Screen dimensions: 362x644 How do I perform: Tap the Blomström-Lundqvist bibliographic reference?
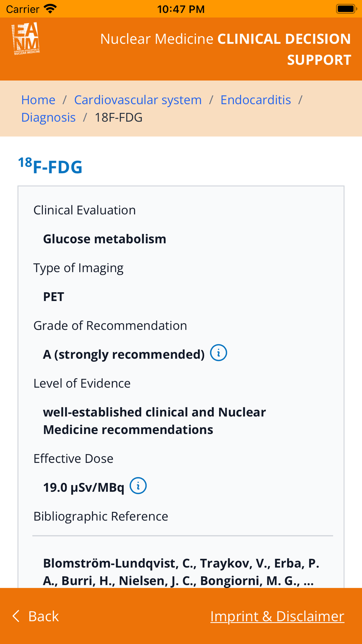coord(181,572)
